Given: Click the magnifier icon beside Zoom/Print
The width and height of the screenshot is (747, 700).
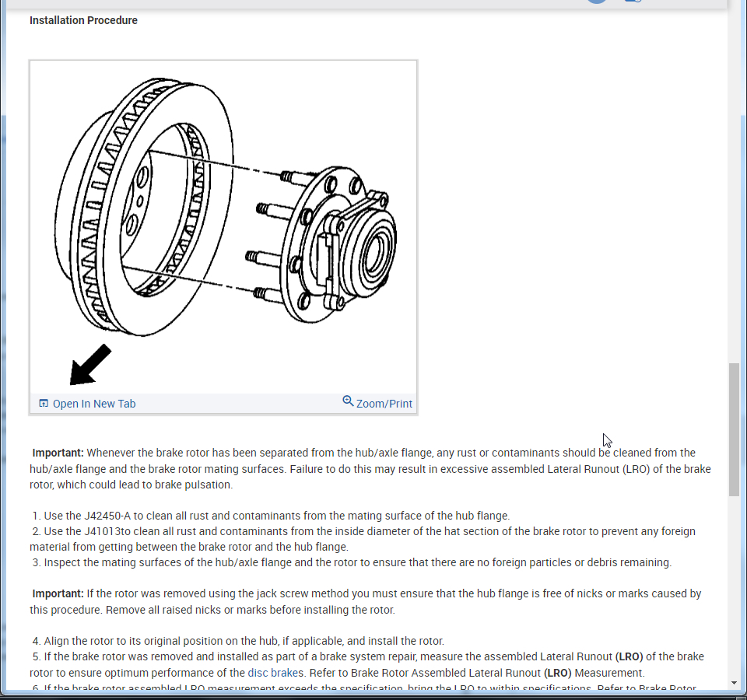Looking at the screenshot, I should 349,401.
